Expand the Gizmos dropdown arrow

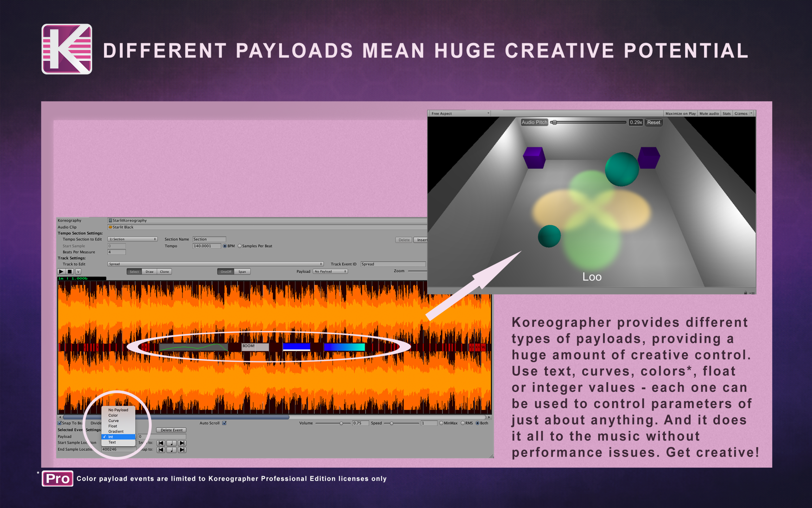tap(751, 113)
